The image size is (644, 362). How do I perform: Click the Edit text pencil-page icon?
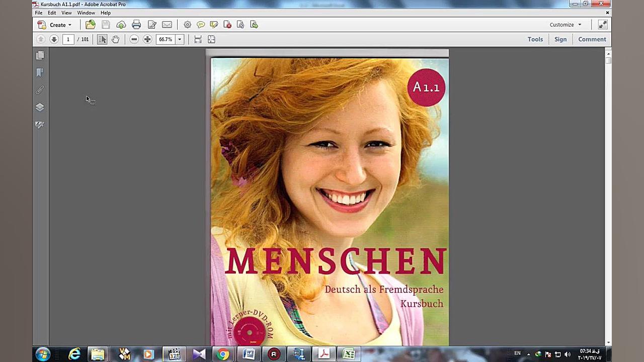click(x=152, y=25)
